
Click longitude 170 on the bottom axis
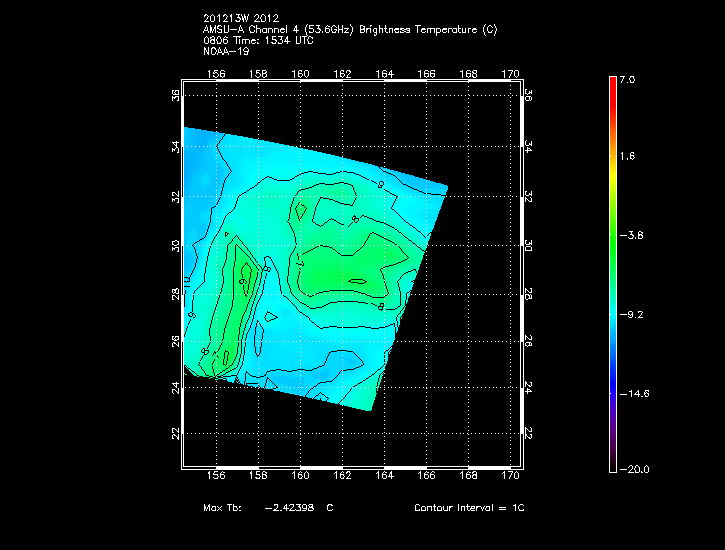pos(510,475)
